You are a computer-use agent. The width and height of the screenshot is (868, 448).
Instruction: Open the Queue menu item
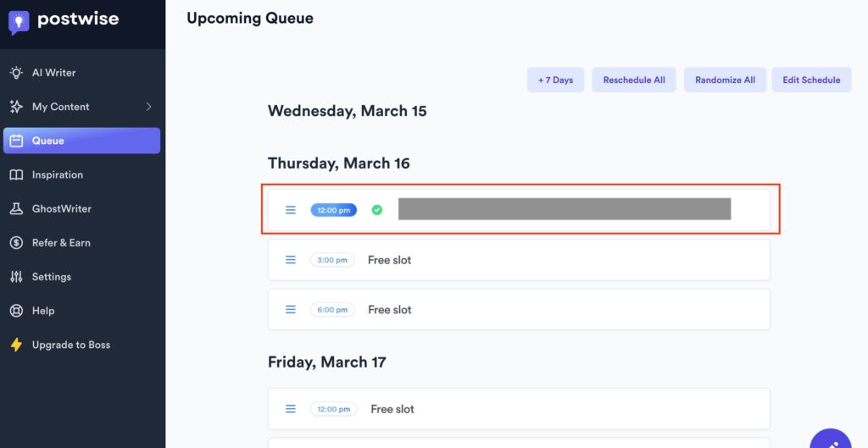(81, 141)
